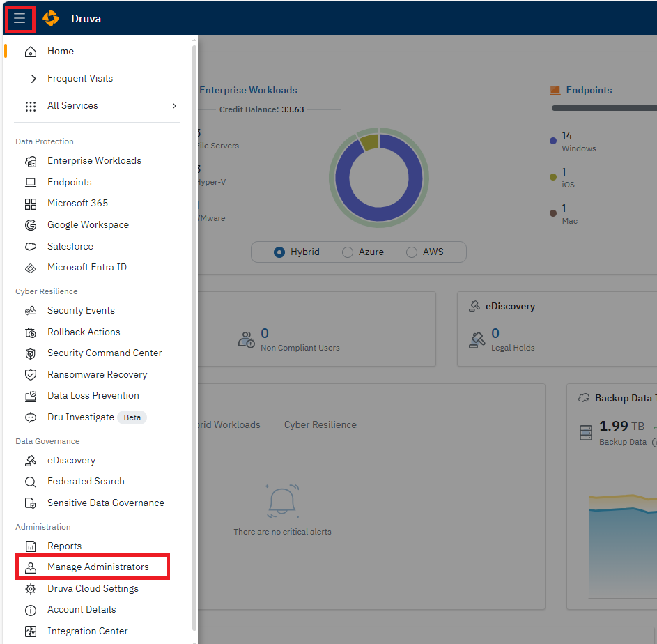This screenshot has height=644, width=657.
Task: Click the Google Workspace G icon
Action: coord(31,225)
